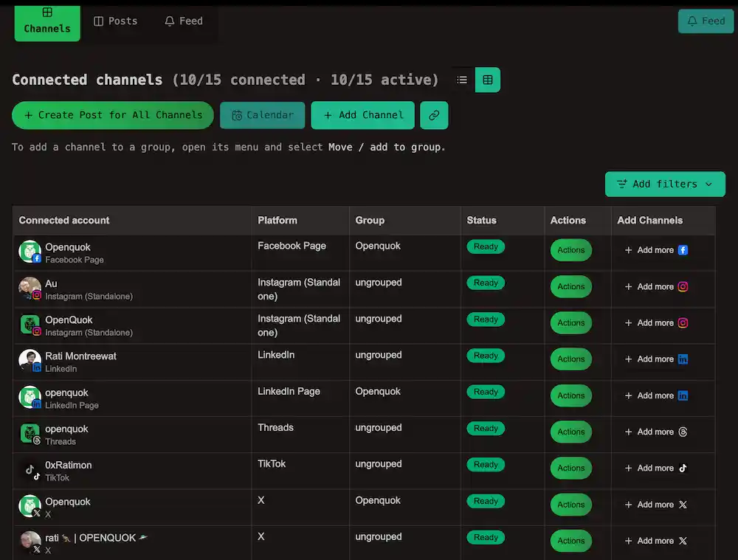Click Au Instagram account avatar

pyautogui.click(x=30, y=288)
